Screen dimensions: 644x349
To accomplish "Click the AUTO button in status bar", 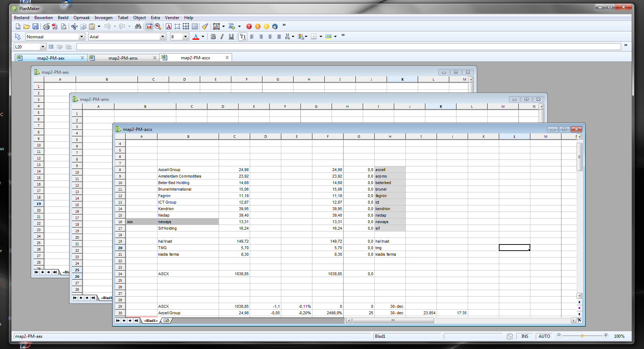I will coord(544,336).
